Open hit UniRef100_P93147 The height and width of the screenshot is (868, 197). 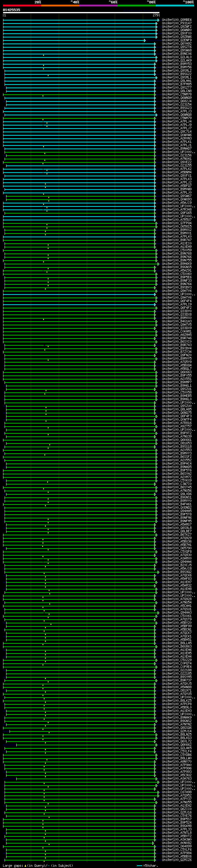(177, 23)
